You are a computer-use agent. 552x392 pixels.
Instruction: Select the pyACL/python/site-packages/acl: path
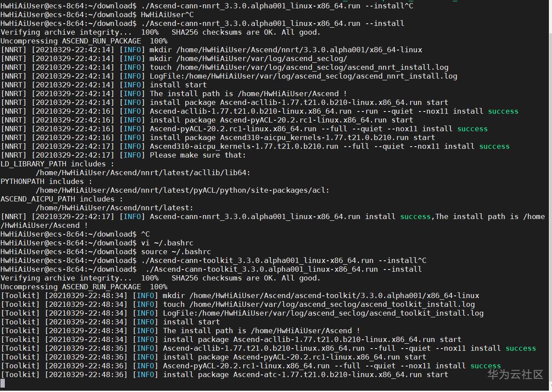click(183, 190)
